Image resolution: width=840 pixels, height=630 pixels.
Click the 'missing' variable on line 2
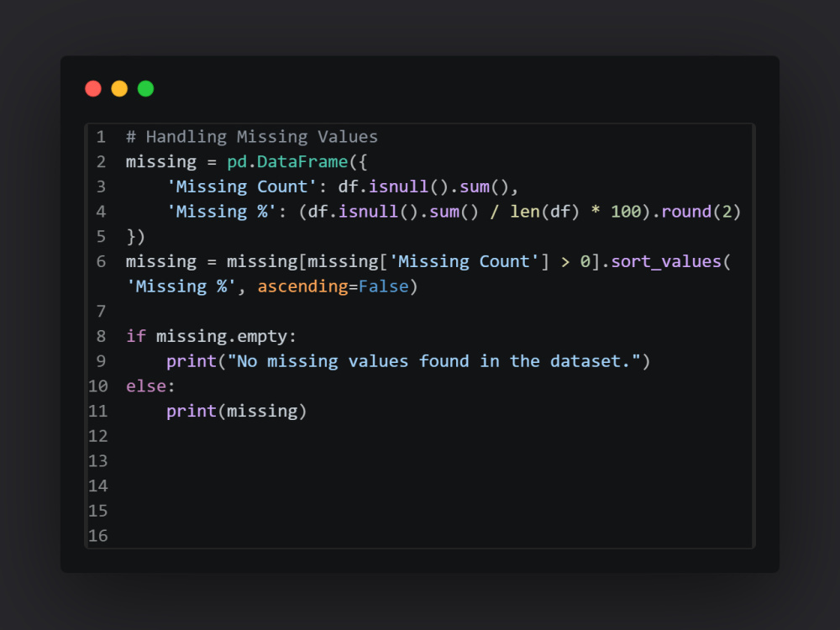point(161,162)
